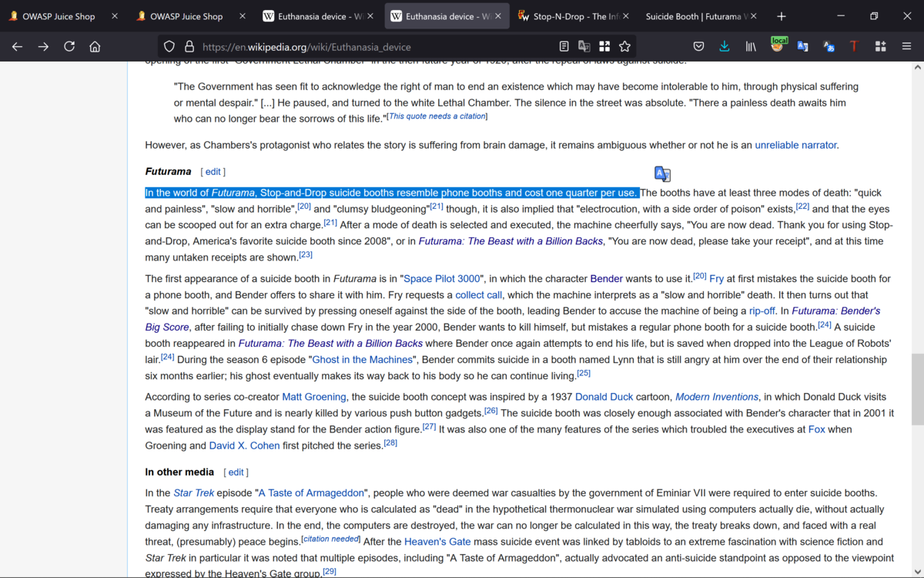
Task: Follow the Fox network link
Action: pos(817,429)
